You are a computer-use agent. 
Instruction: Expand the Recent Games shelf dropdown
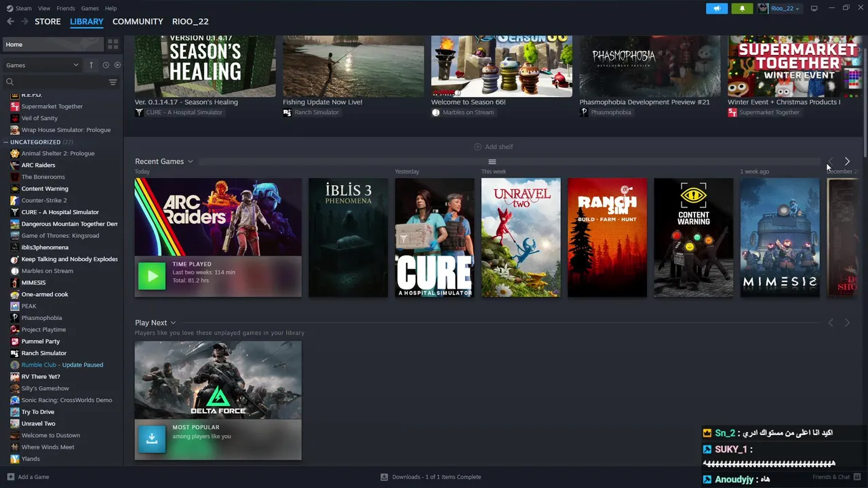coord(190,161)
